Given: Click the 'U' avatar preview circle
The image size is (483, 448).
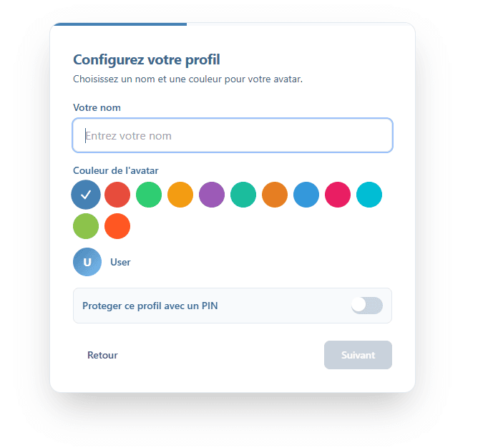Looking at the screenshot, I should (x=87, y=262).
